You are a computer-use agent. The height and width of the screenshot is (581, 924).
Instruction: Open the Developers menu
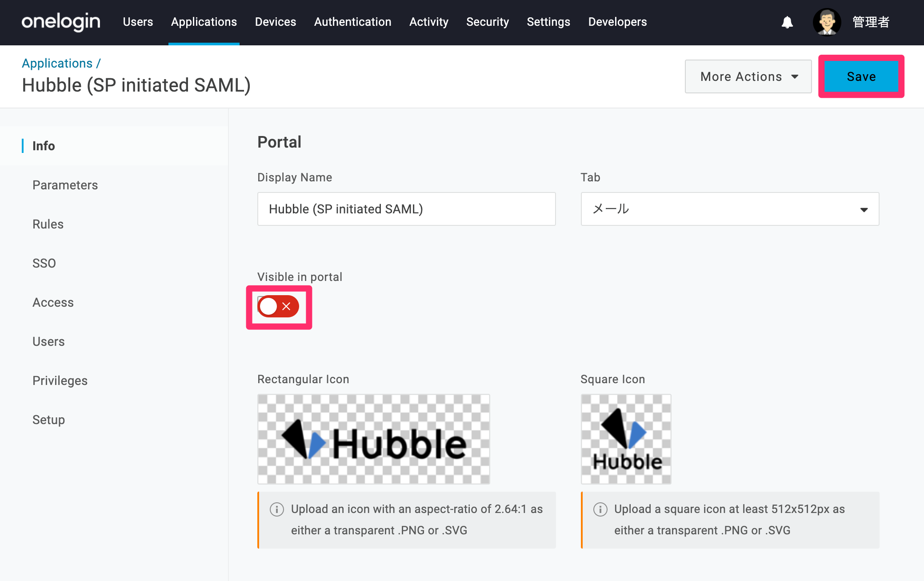[x=618, y=22]
